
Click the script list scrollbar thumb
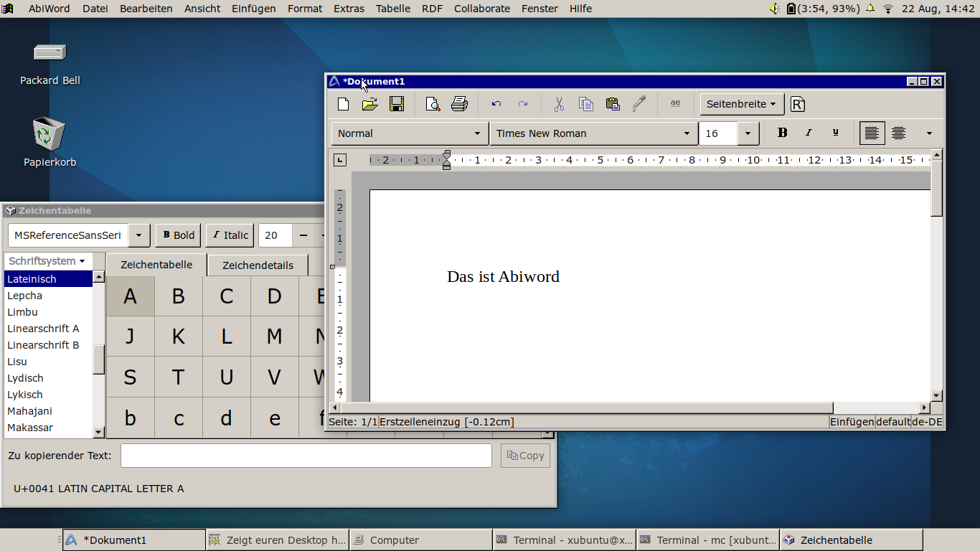(99, 359)
